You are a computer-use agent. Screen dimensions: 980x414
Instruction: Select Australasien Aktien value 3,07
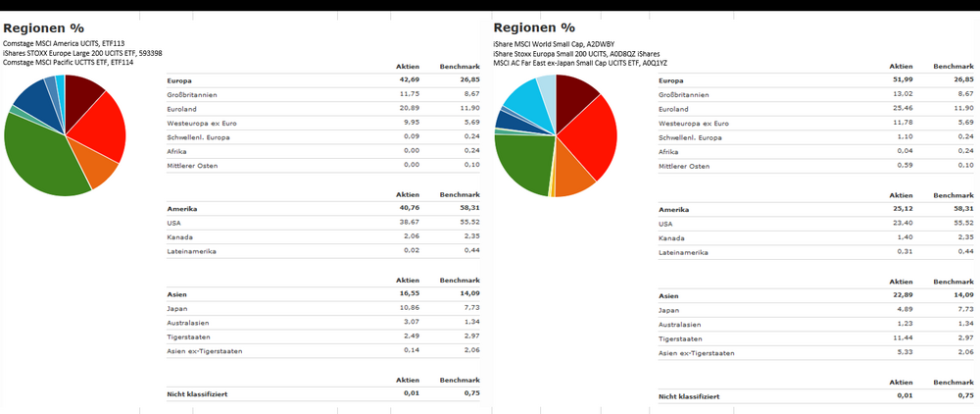pyautogui.click(x=412, y=322)
